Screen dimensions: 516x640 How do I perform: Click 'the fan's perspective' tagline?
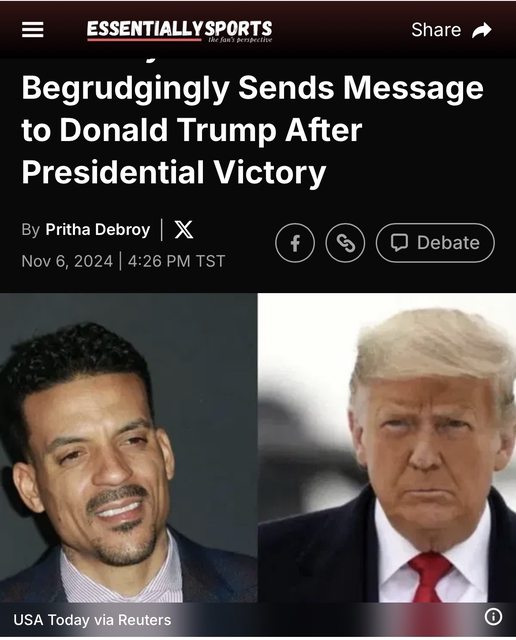pyautogui.click(x=240, y=40)
